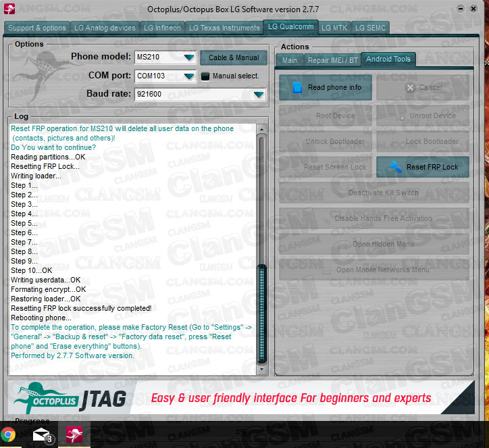Click the COM port field showing COM103

coord(165,76)
